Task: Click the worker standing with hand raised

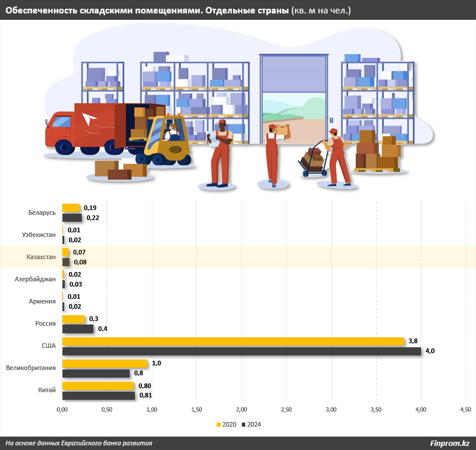Action: [221, 156]
